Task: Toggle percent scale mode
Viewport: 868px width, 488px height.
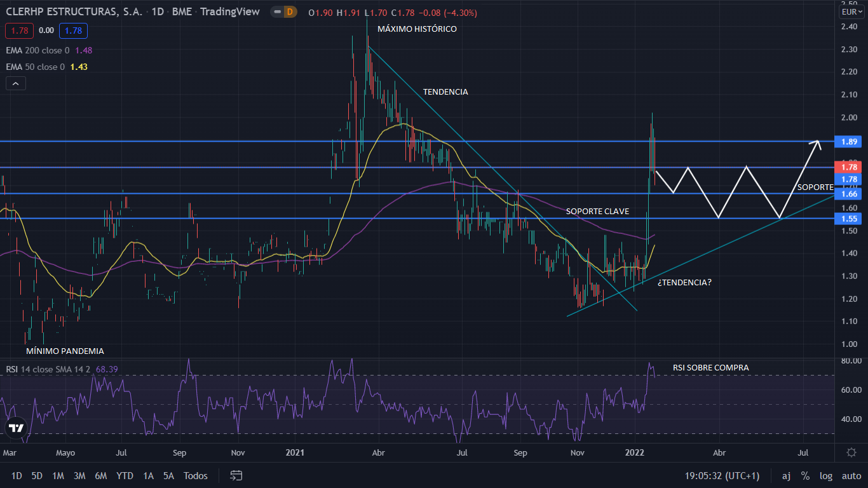Action: point(805,475)
